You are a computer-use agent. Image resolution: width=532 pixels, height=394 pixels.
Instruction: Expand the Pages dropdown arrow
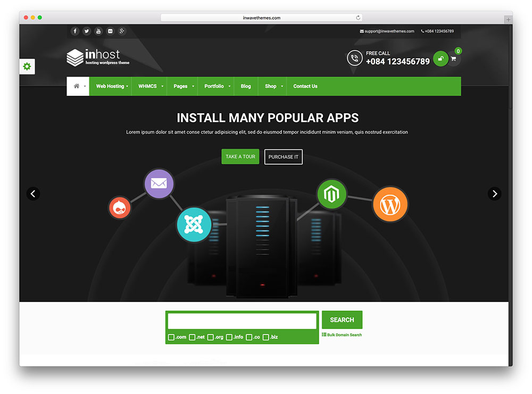click(x=193, y=87)
